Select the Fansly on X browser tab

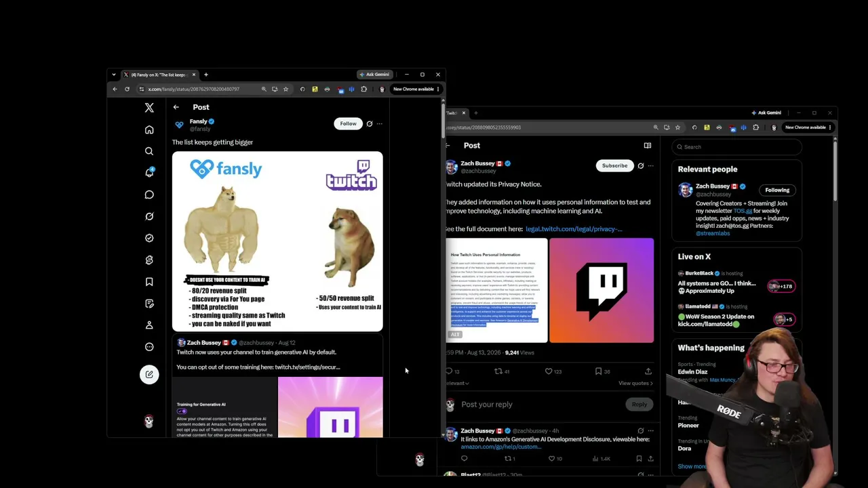pos(159,75)
